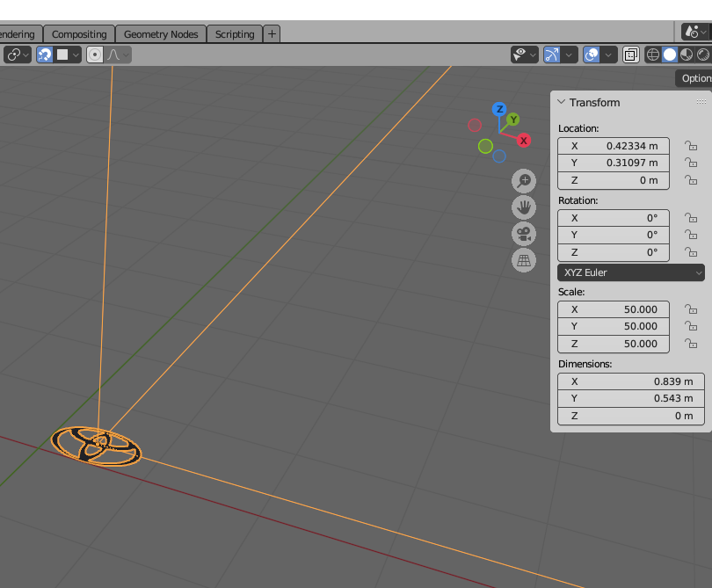712x588 pixels.
Task: Click the Options button
Action: (694, 78)
